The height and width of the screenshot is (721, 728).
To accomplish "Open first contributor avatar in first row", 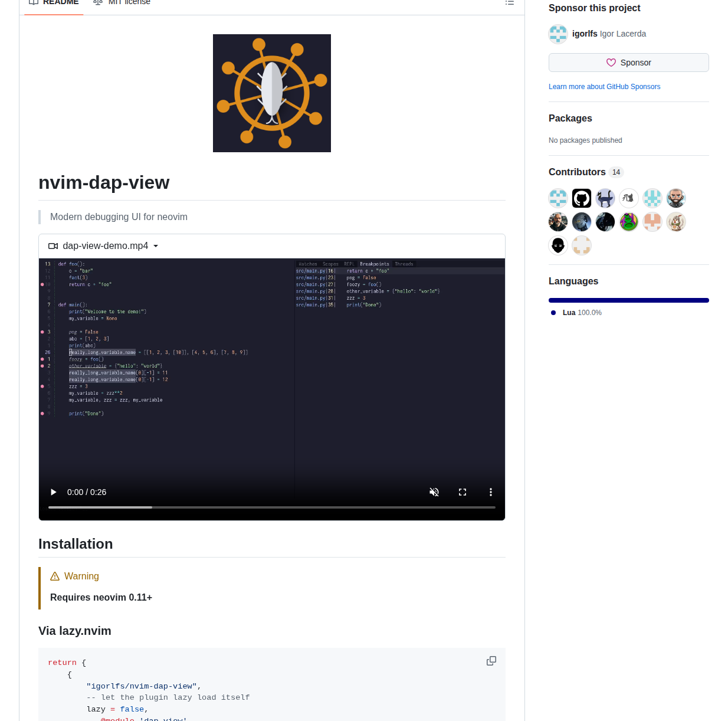I will (558, 198).
